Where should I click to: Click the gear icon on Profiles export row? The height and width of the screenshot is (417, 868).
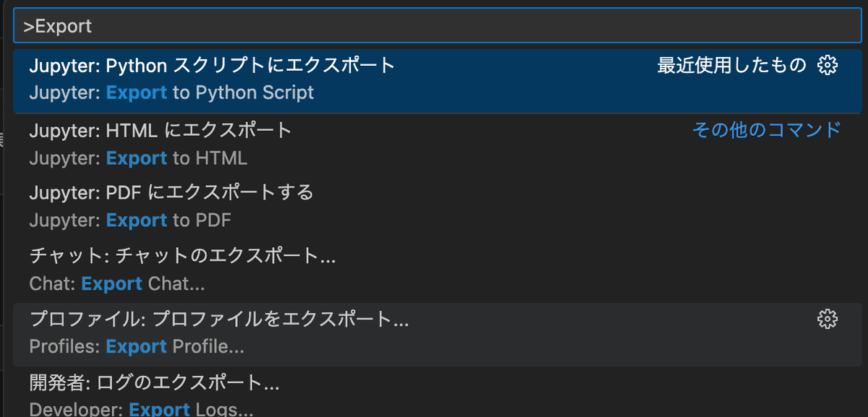827,319
